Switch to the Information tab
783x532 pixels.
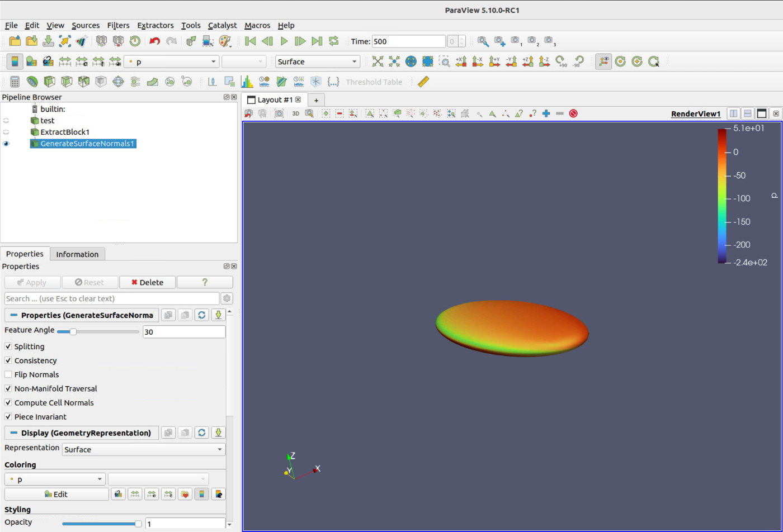(x=77, y=254)
